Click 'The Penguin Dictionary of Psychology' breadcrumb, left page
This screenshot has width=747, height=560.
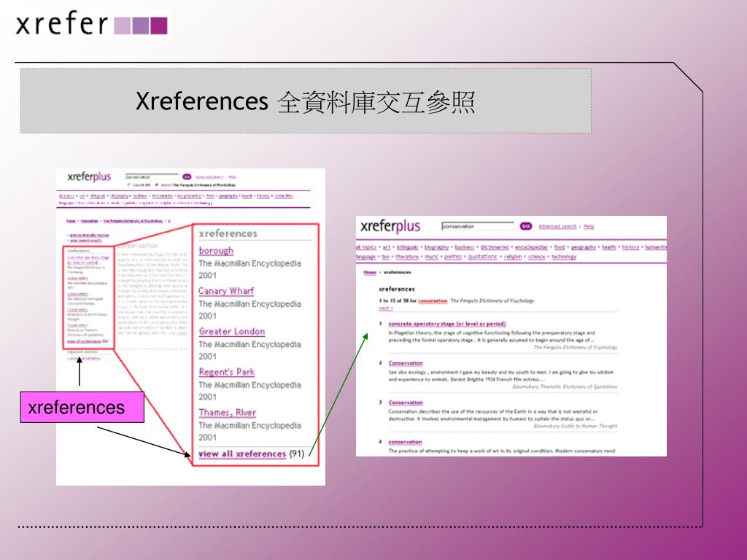pos(133,221)
